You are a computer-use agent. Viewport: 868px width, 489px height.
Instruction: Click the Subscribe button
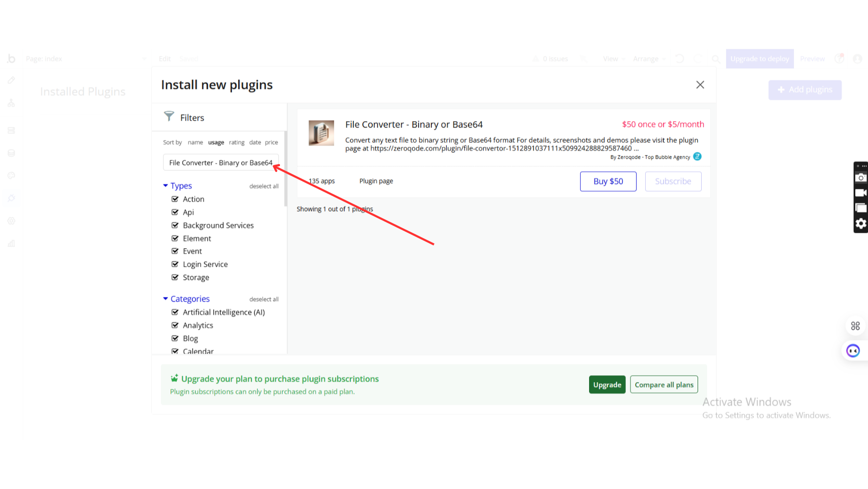tap(673, 182)
